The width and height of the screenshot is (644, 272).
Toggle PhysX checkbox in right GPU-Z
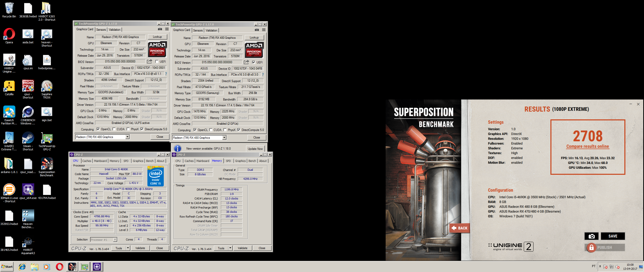225,130
